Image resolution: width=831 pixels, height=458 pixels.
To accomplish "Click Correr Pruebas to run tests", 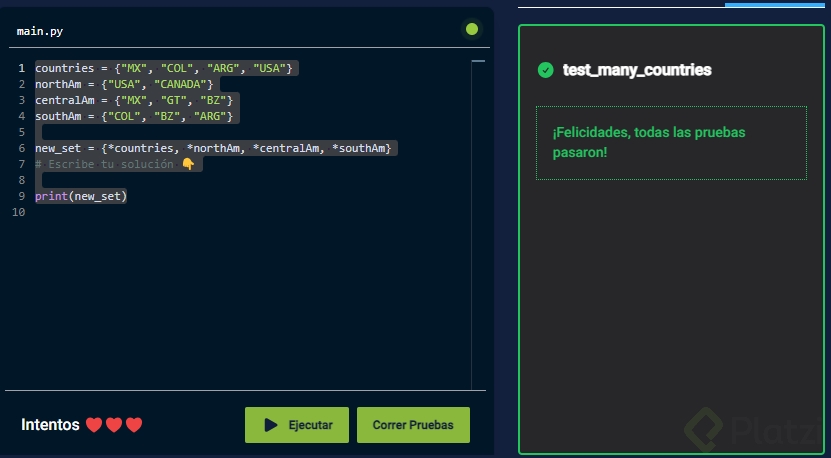I will point(413,425).
